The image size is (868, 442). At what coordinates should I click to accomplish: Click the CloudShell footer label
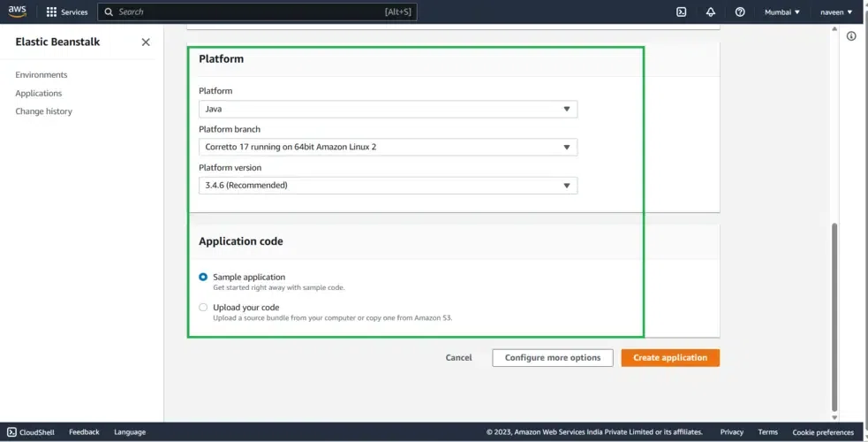37,432
